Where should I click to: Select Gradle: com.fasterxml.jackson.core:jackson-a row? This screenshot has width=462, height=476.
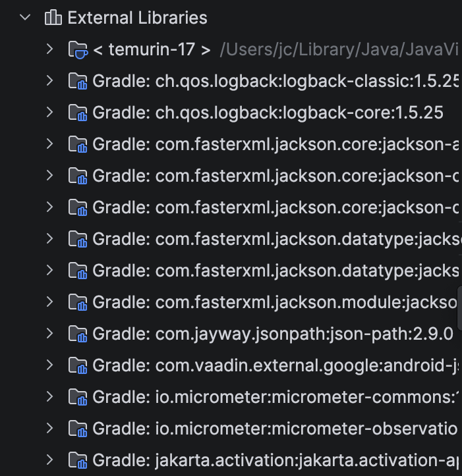tap(231, 144)
